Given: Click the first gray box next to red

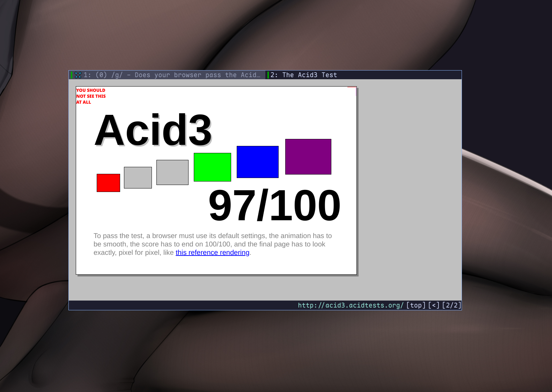Looking at the screenshot, I should pos(138,178).
